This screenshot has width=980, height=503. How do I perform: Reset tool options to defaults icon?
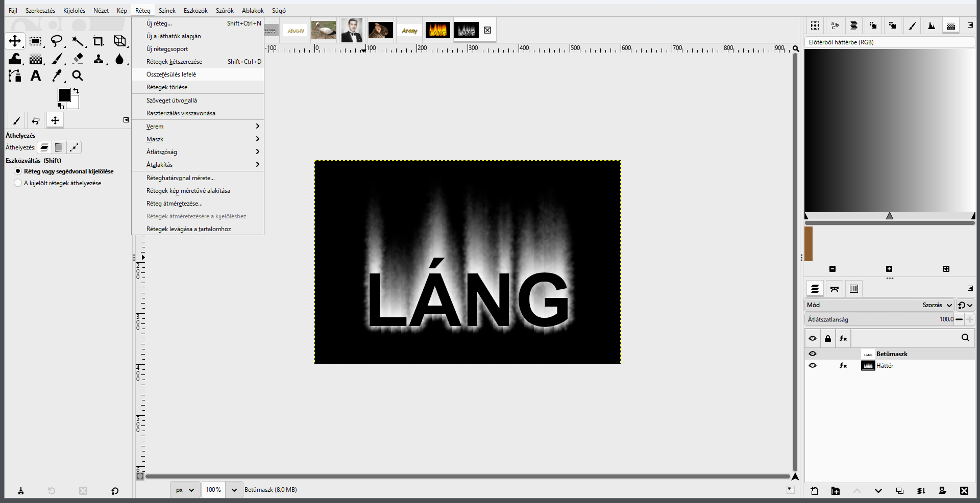point(115,491)
